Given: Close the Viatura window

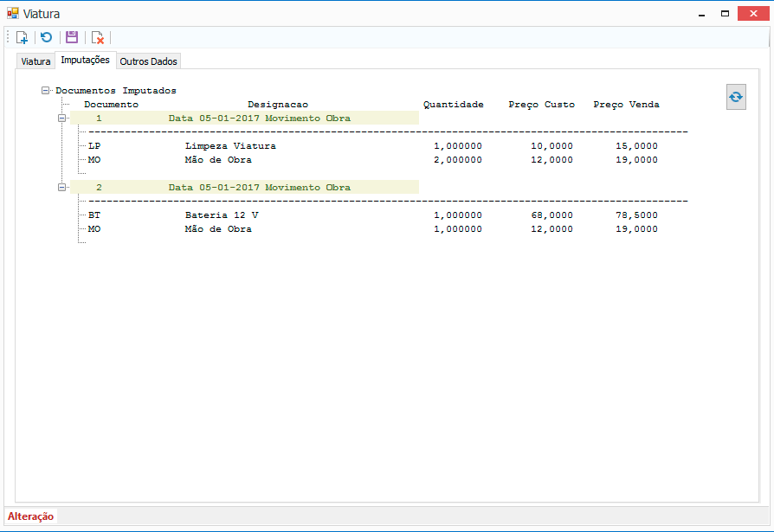Looking at the screenshot, I should pos(753,13).
